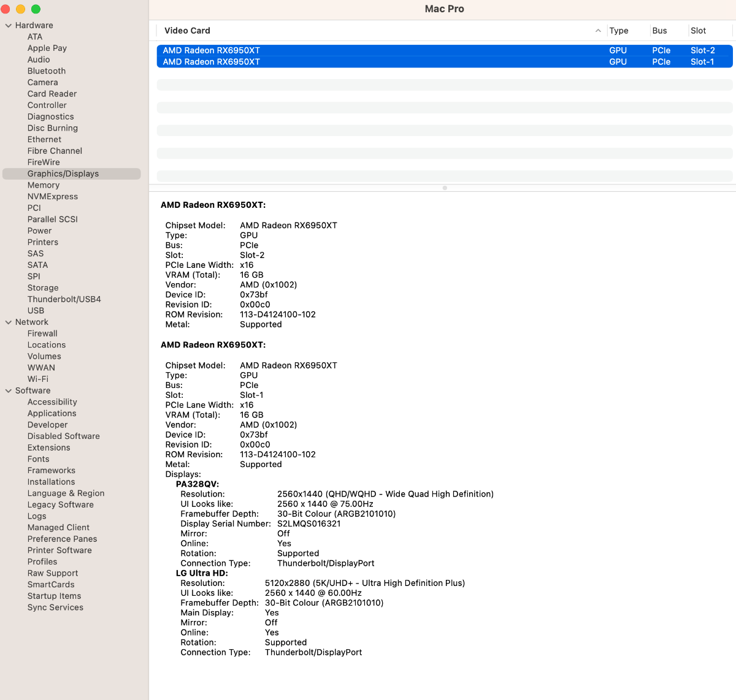Select Applications under Software
The width and height of the screenshot is (736, 700).
click(52, 414)
